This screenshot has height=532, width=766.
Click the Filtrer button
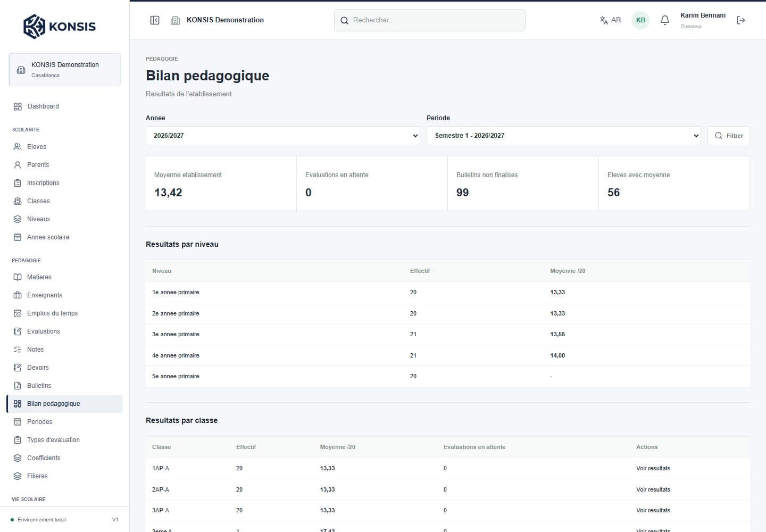pyautogui.click(x=728, y=136)
